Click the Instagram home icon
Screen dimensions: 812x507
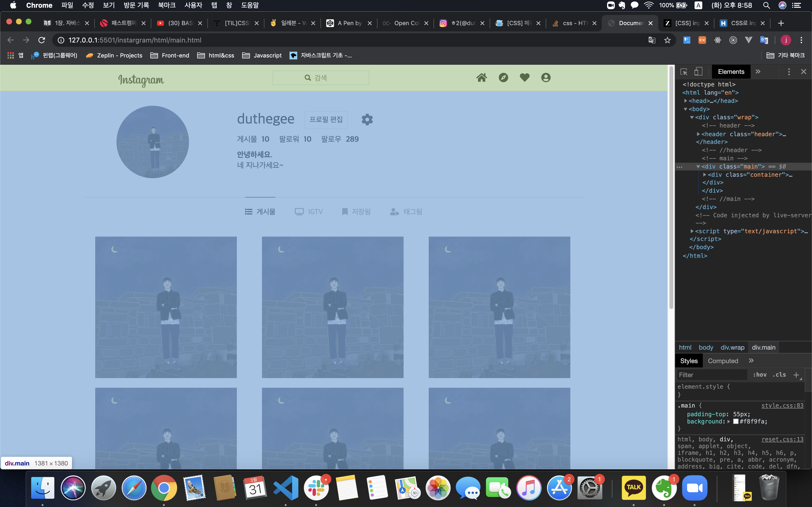click(481, 78)
